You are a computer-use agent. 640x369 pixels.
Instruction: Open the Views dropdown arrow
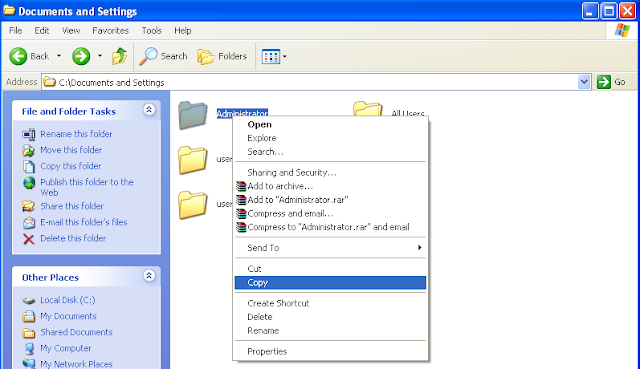(x=284, y=57)
